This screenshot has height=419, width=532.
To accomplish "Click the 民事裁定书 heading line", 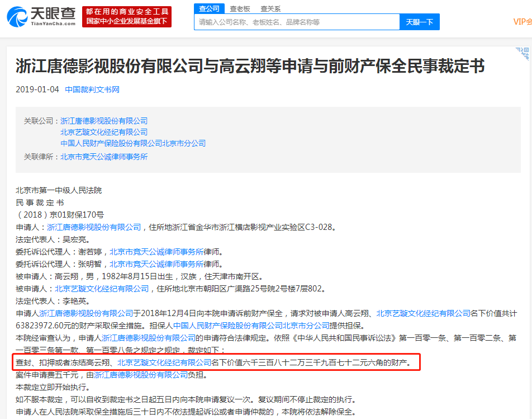I will click(40, 203).
